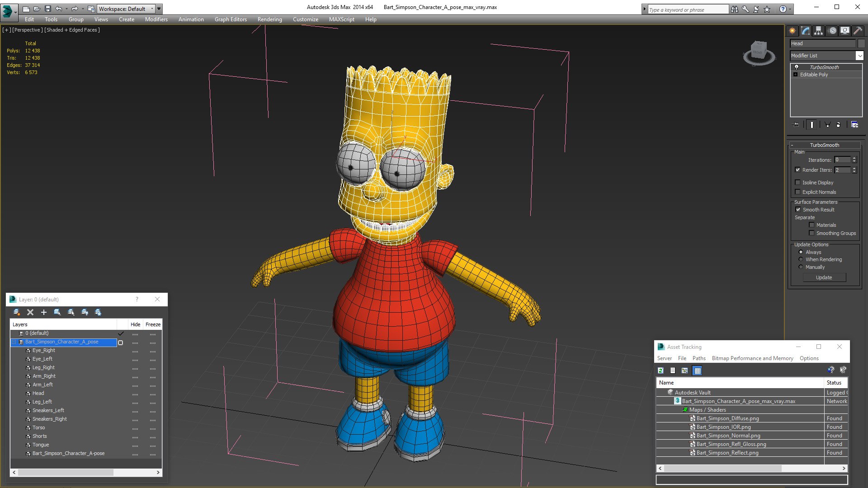
Task: Open Paths menu in Asset Tracking
Action: 698,358
